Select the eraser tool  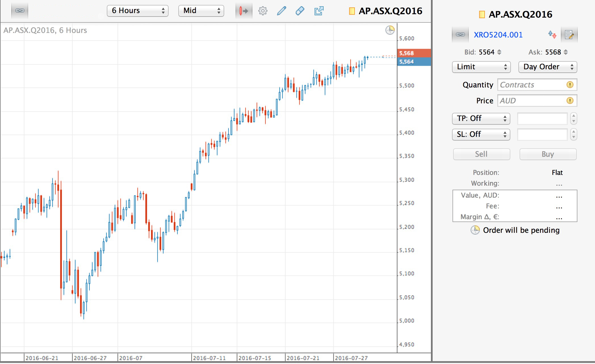[300, 11]
